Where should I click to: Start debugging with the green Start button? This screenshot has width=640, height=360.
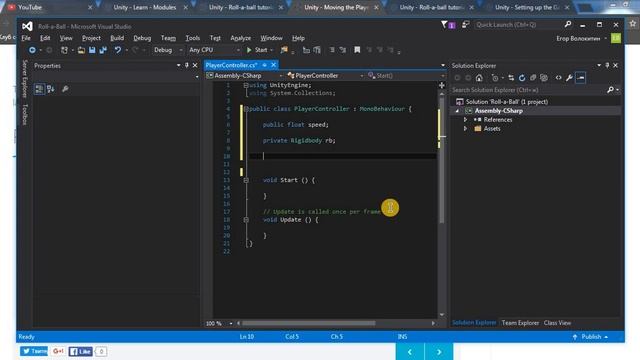(x=257, y=50)
